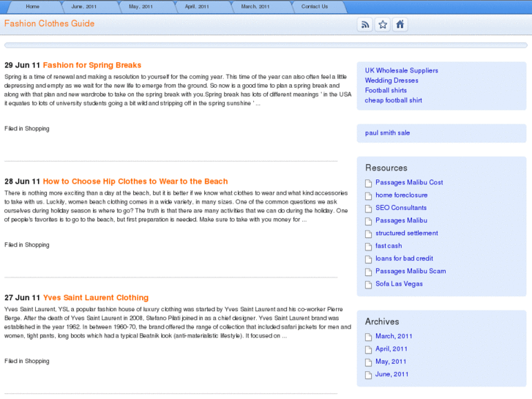Open the Passages Malibu resource link
532x399 pixels.
401,220
